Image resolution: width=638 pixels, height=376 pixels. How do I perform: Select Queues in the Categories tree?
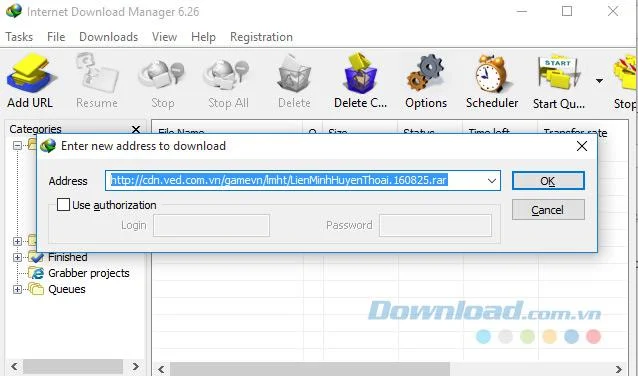[x=67, y=289]
